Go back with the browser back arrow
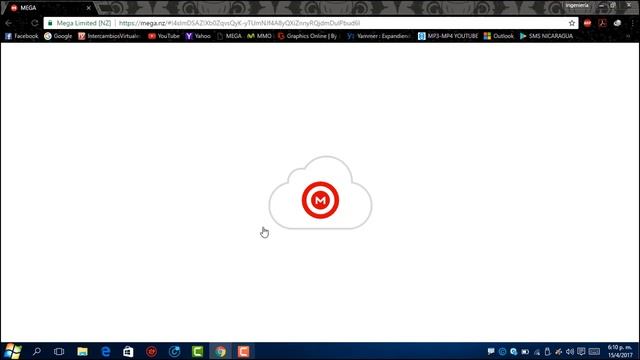 click(9, 23)
